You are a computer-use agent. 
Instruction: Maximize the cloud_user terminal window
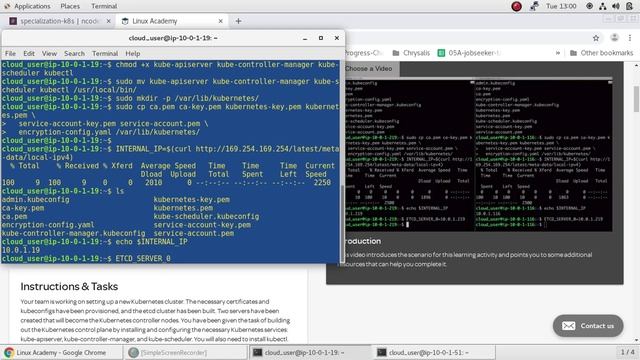[321, 38]
